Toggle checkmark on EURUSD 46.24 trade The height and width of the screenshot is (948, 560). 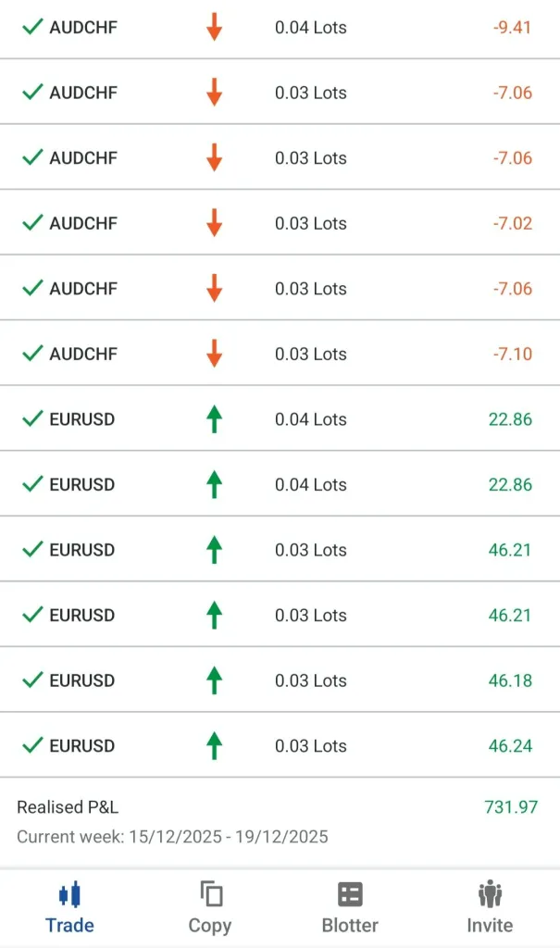pyautogui.click(x=32, y=745)
